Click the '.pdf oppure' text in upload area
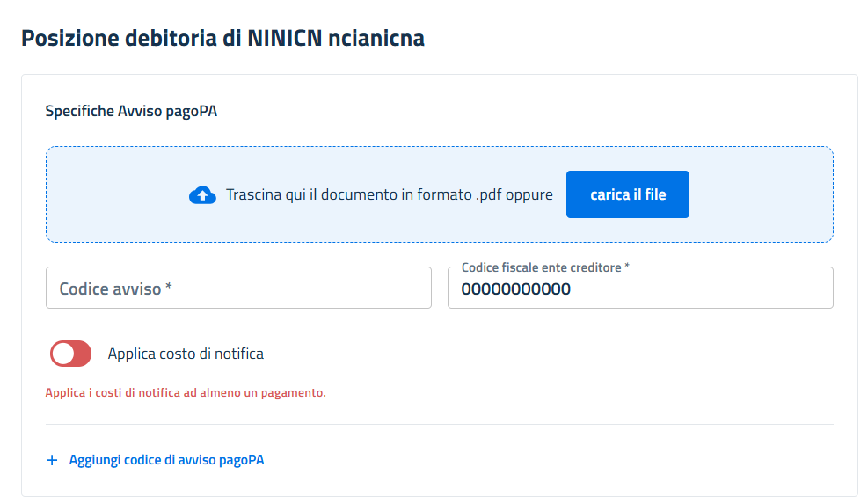The image size is (868, 504). 514,195
